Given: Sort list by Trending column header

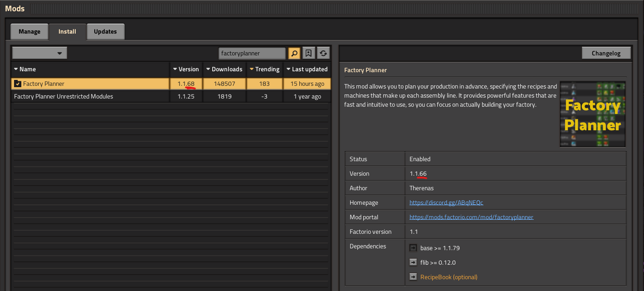Looking at the screenshot, I should click(264, 69).
